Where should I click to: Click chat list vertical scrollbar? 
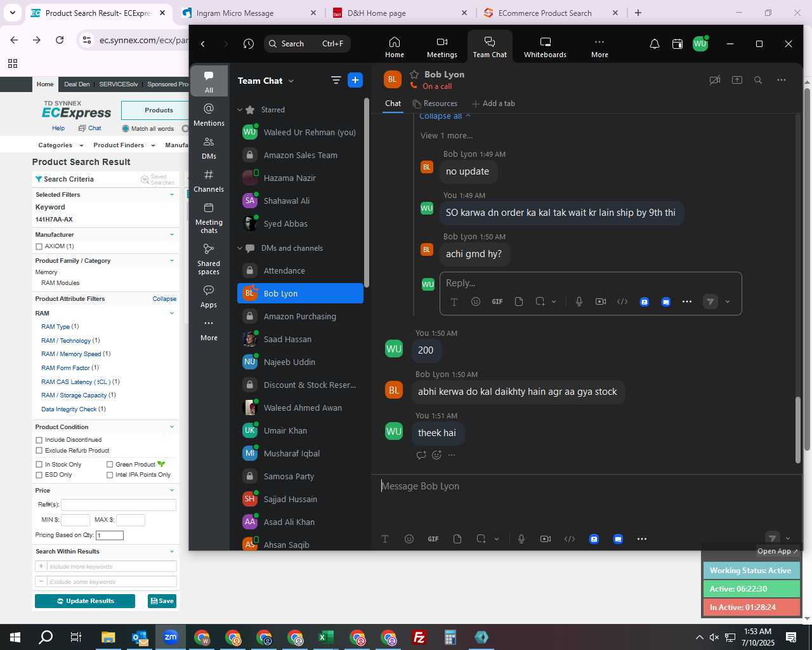point(366,192)
